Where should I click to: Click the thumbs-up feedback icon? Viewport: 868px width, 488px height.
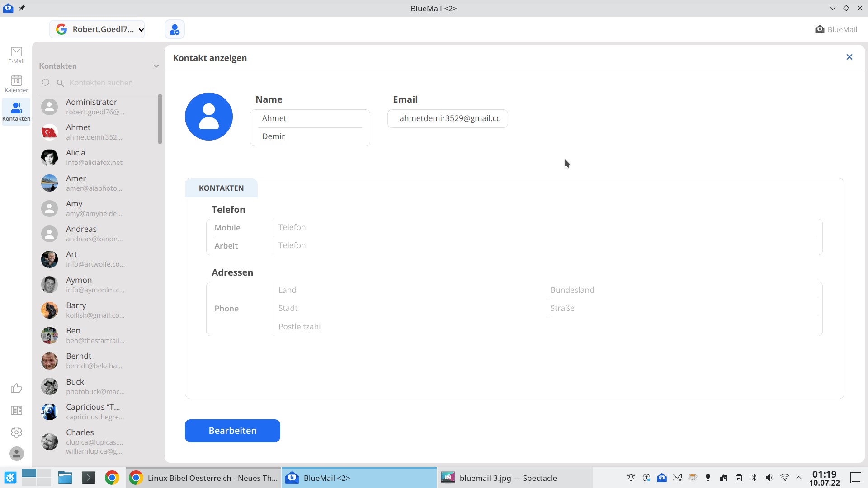[x=16, y=388]
